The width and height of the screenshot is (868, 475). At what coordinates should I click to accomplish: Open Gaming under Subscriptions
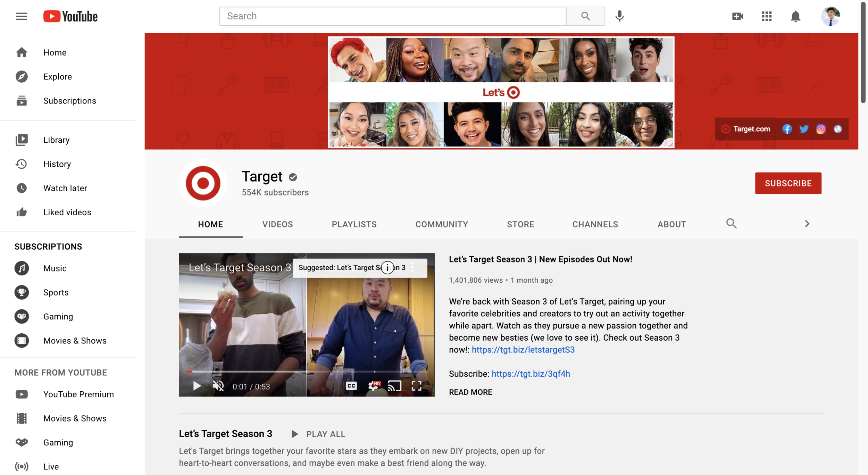[x=68, y=317]
